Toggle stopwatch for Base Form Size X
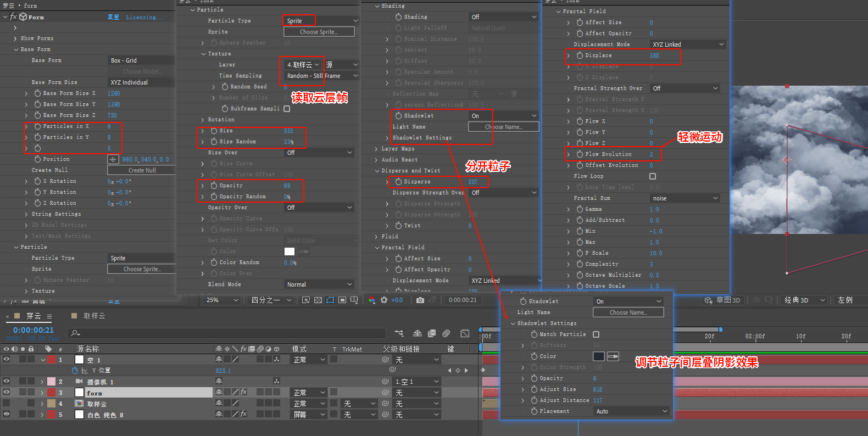 click(x=37, y=93)
